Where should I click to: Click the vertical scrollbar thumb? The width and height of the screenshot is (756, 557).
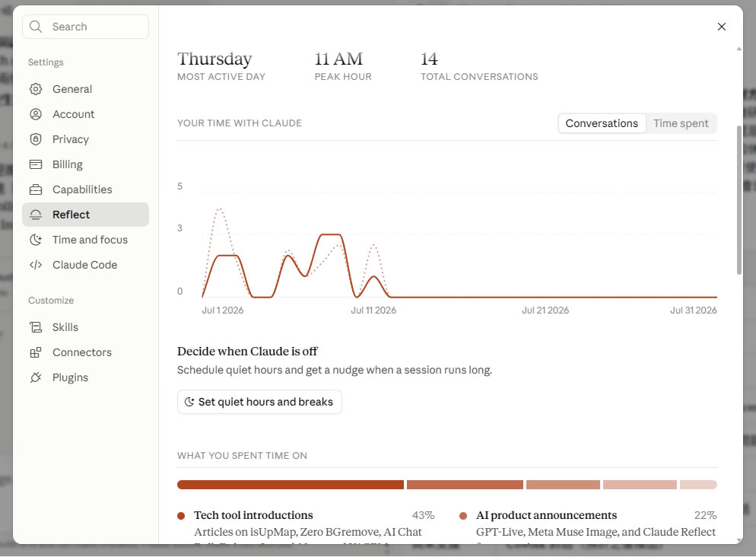coord(739,200)
